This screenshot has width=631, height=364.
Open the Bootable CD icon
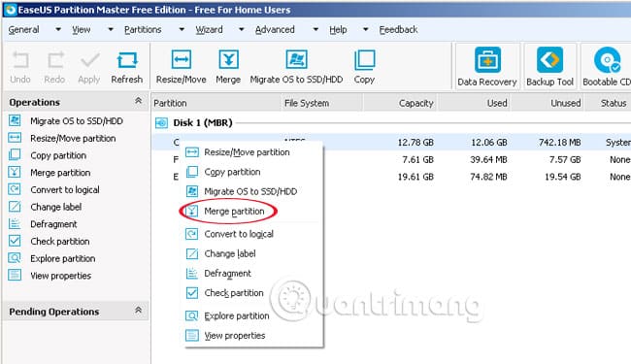[x=607, y=67]
